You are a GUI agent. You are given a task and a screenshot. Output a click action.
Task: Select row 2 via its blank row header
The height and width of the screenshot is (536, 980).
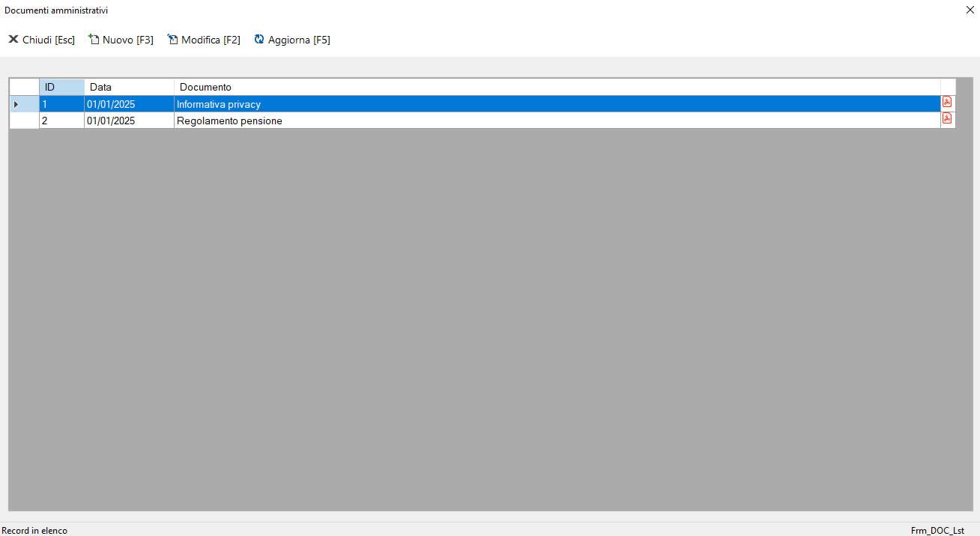click(24, 121)
